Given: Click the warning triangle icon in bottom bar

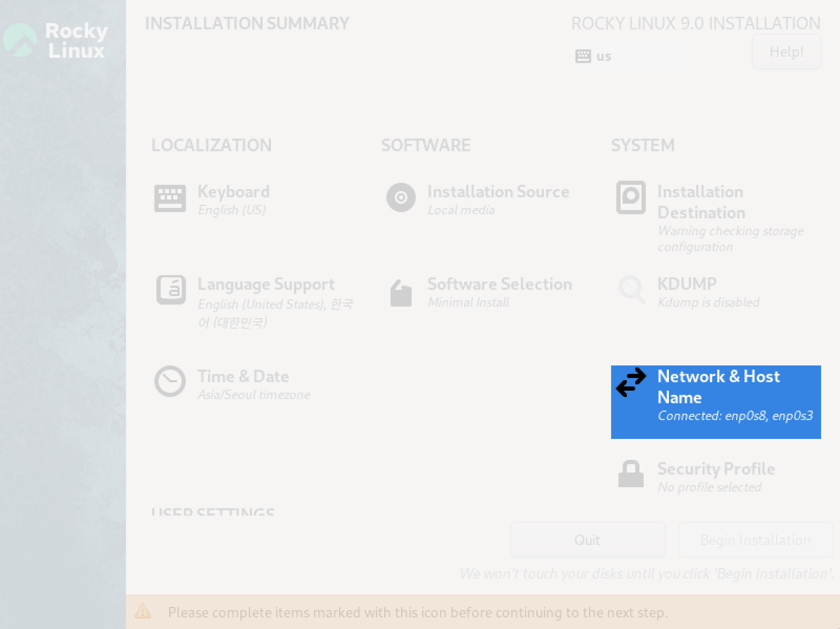Looking at the screenshot, I should pos(143,611).
